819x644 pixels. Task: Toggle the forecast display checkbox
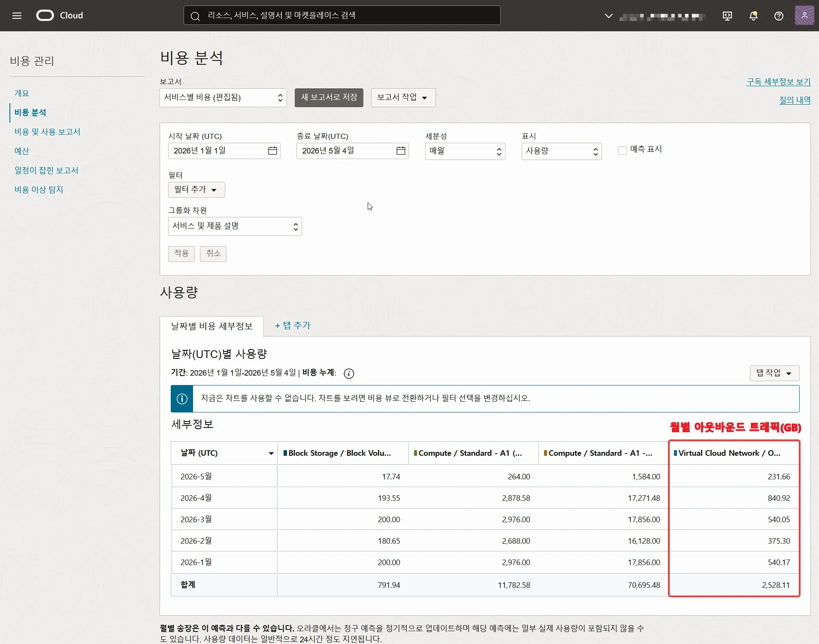(x=622, y=150)
